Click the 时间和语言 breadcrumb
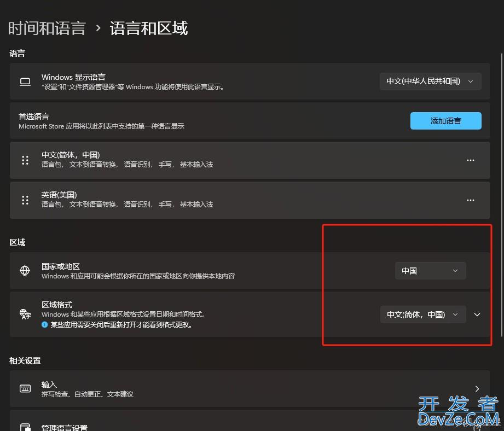 tap(47, 28)
